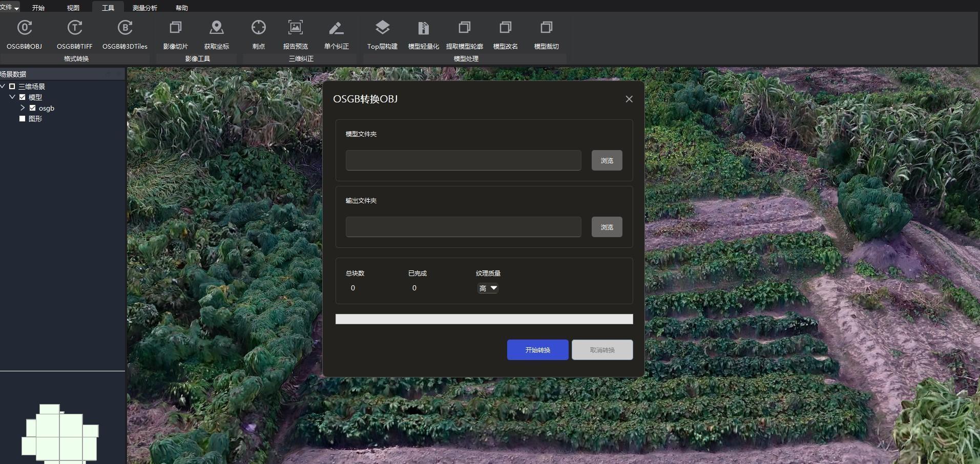Screen dimensions: 980x464
Task: Click 浏览 next to 模型文件夹 field
Action: (607, 160)
